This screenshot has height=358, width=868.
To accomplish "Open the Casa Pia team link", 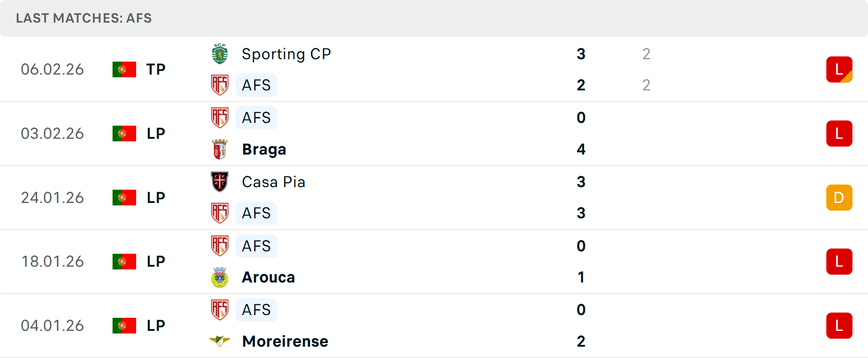I will [274, 182].
